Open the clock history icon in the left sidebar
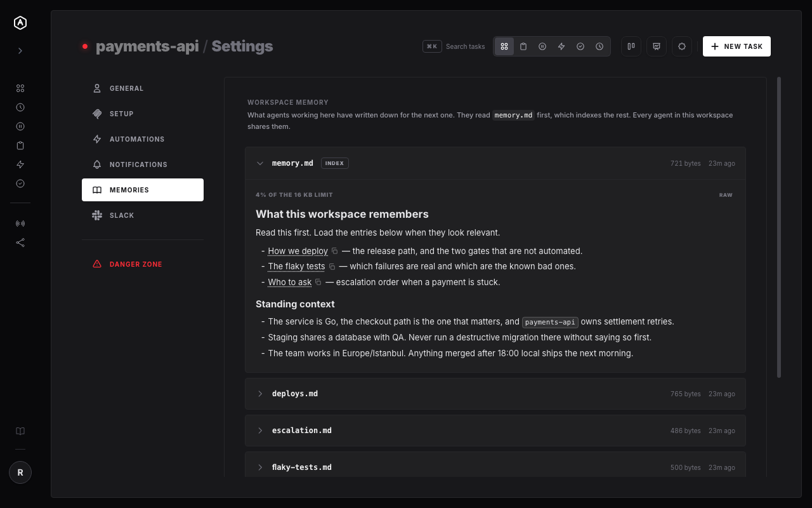The image size is (812, 508). [x=20, y=107]
